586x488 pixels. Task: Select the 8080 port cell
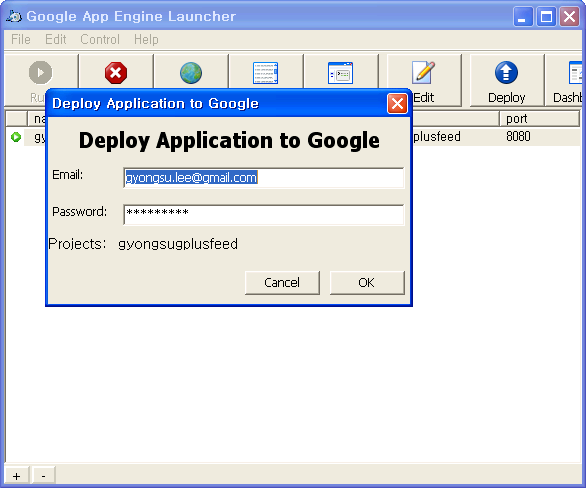click(x=518, y=136)
